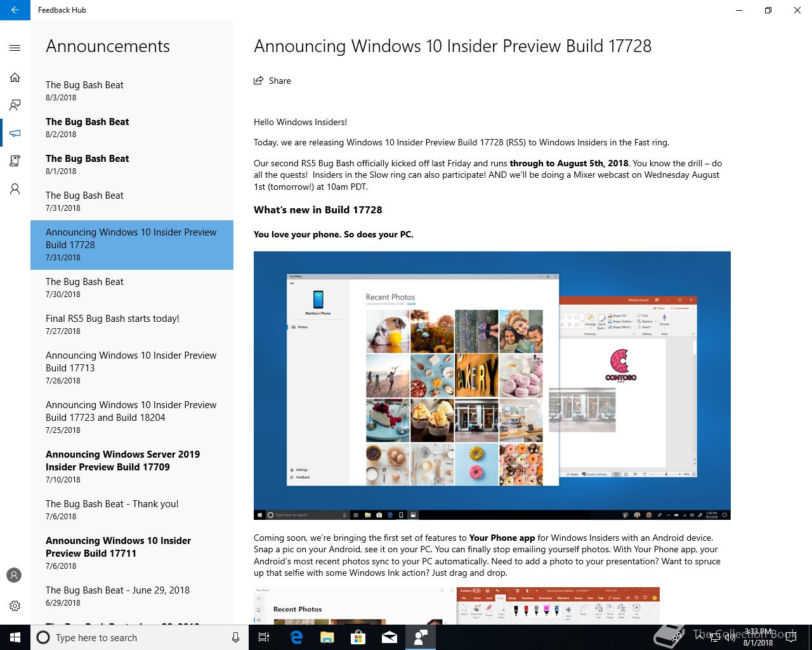Open The Bug Bash Beat 8/1/2018
Image resolution: width=812 pixels, height=650 pixels.
(x=132, y=165)
